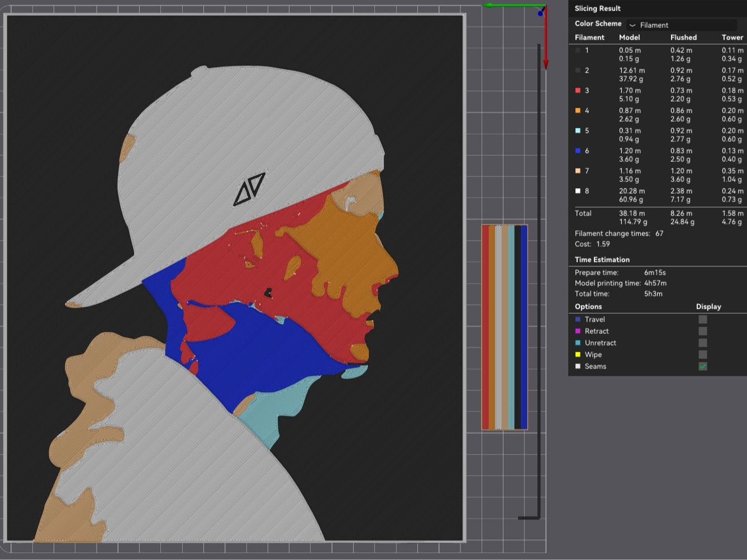Click the Tower column header
This screenshot has height=560, width=747.
click(x=732, y=37)
